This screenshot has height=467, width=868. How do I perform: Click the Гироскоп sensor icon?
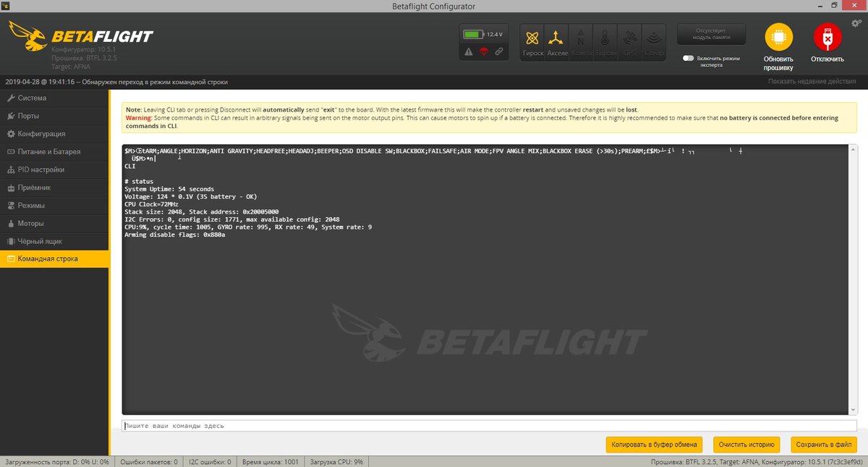(x=533, y=43)
